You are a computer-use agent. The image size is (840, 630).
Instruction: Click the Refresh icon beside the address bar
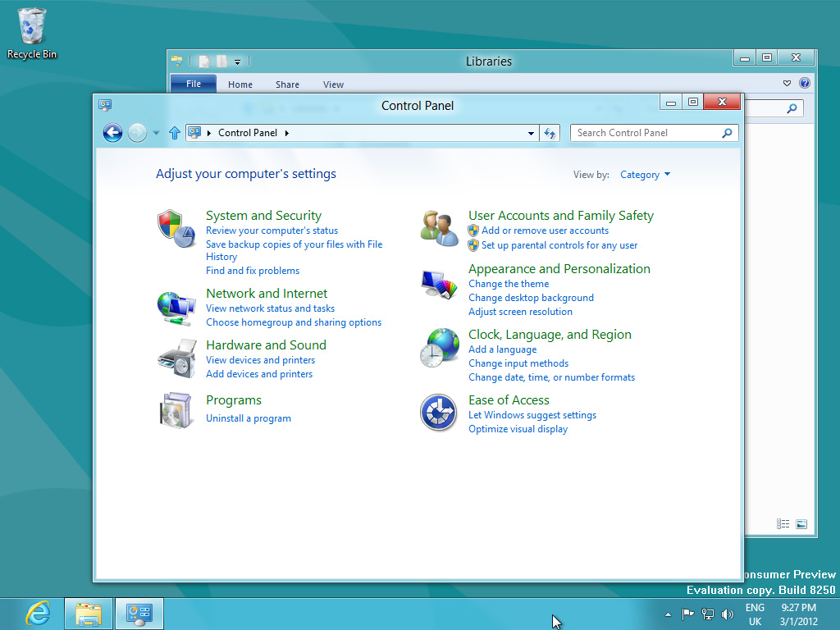(x=550, y=133)
